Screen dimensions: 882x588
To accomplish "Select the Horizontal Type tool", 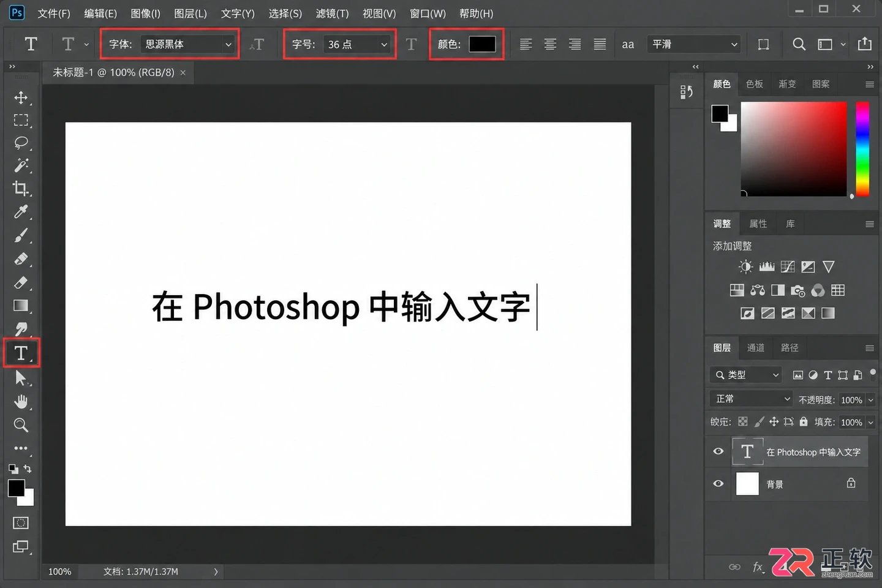I will tap(21, 353).
